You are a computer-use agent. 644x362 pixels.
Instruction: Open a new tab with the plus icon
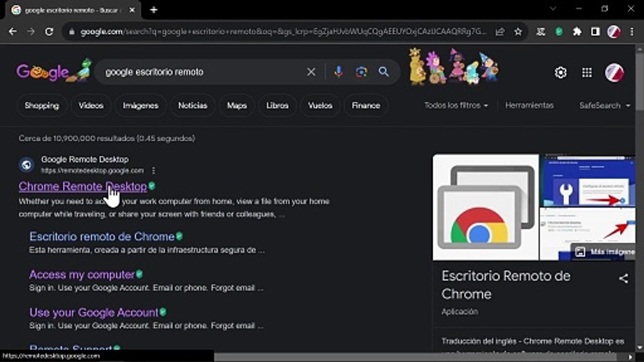pyautogui.click(x=153, y=10)
